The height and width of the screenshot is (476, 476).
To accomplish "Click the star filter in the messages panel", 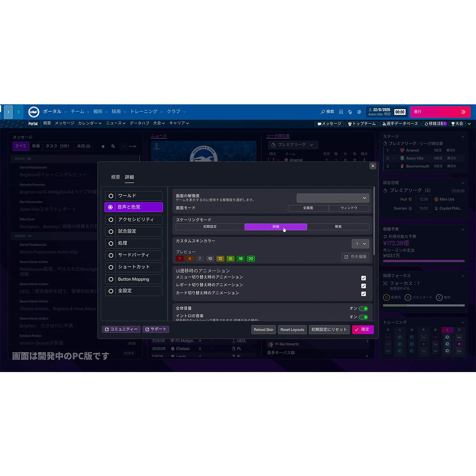I will pos(103,146).
